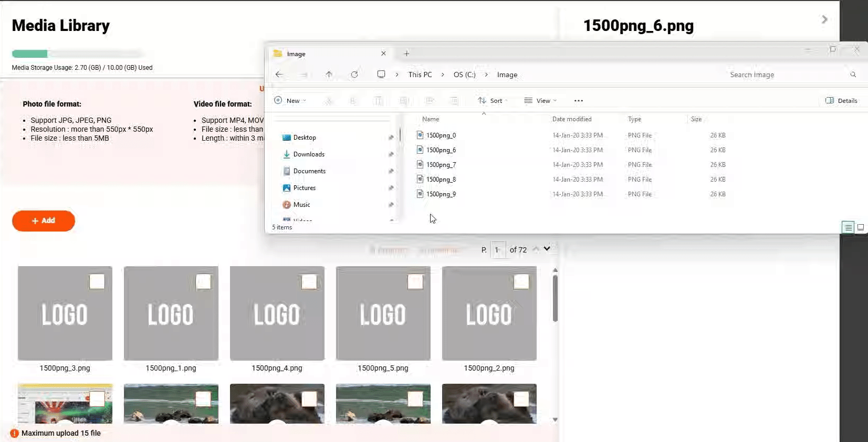Check the box on 1500png_2.png thumbnail
The height and width of the screenshot is (442, 868).
coord(521,282)
